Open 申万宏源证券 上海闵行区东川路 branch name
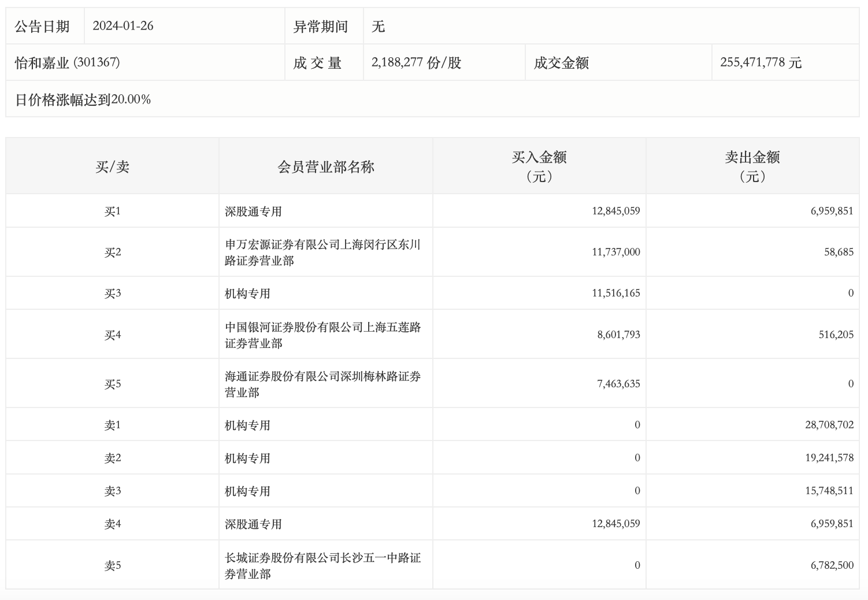868x600 pixels. [x=322, y=252]
